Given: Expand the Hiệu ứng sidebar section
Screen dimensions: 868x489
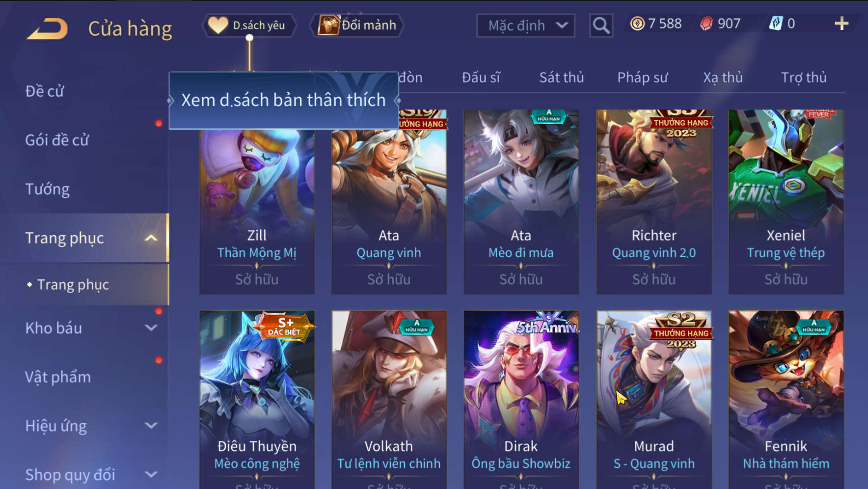Looking at the screenshot, I should point(151,425).
